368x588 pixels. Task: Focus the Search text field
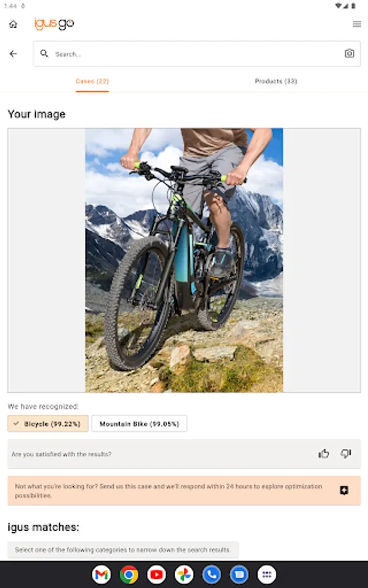(x=197, y=54)
